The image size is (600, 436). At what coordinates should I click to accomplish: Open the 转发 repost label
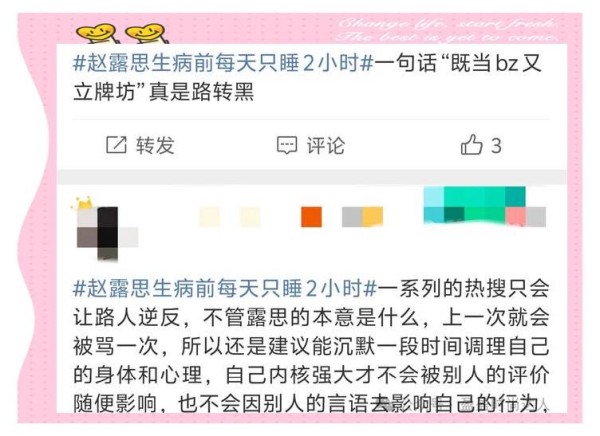(155, 145)
